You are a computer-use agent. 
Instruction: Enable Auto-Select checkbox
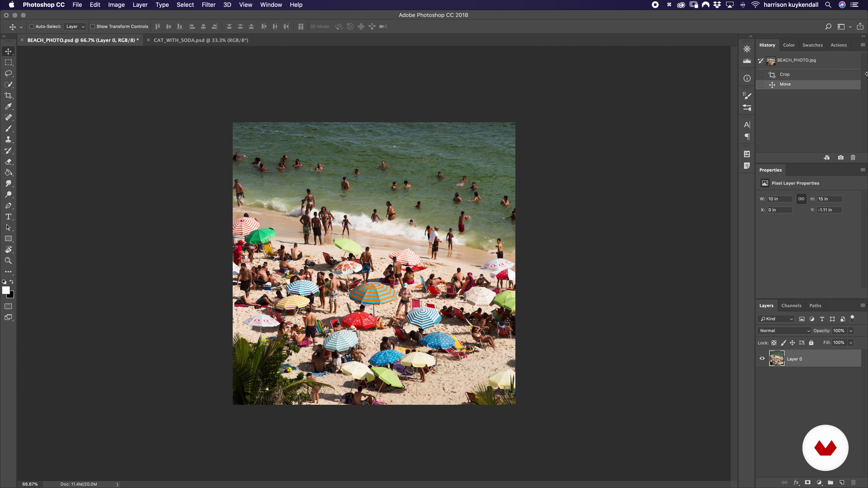(31, 26)
